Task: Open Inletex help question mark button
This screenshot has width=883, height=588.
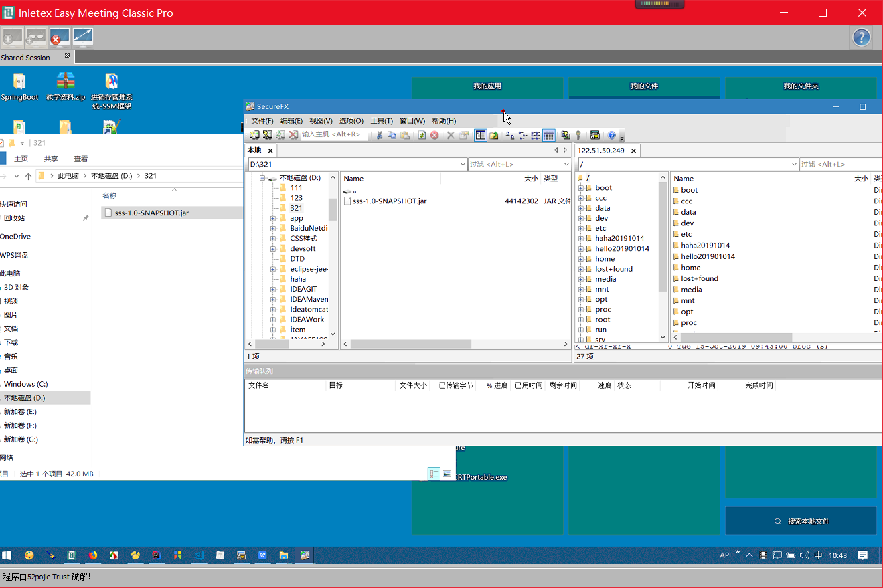Action: [x=862, y=37]
